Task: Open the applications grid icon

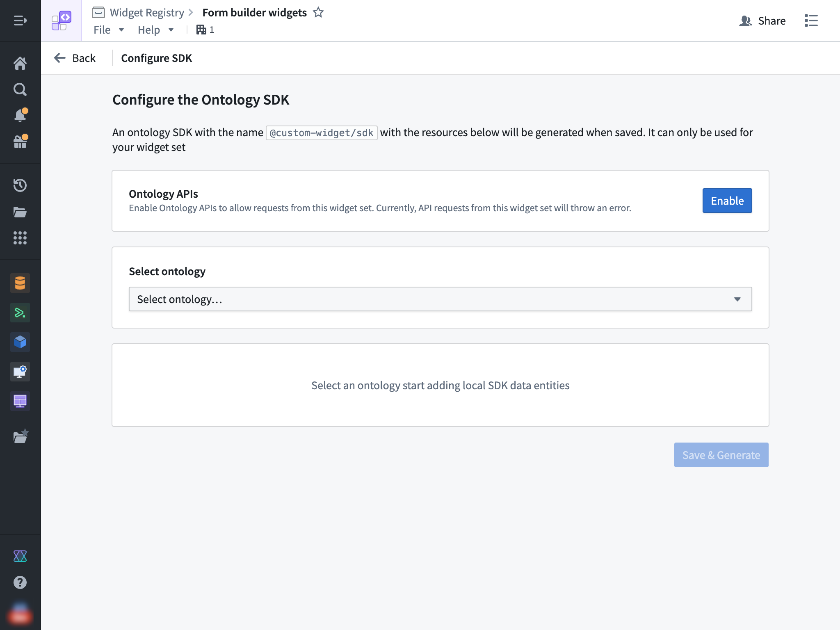Action: coord(20,238)
